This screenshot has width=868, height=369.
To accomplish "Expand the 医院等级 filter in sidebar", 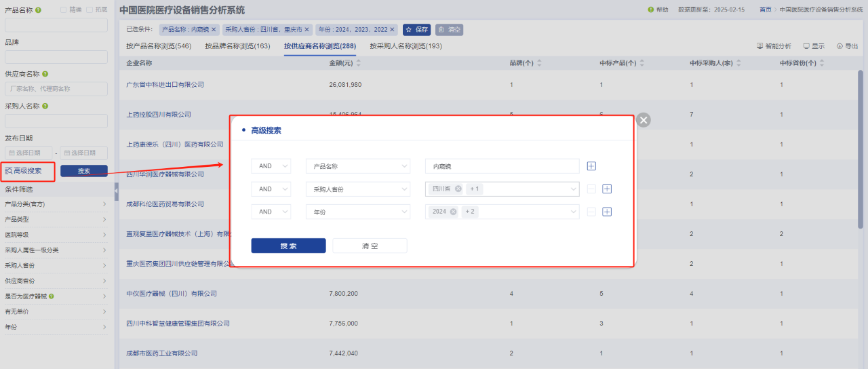I will pos(56,235).
